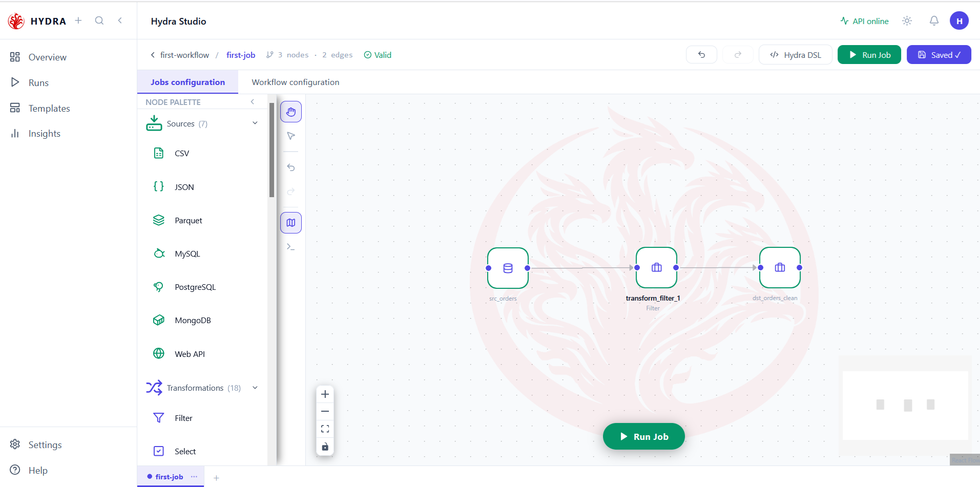Click the Hydra logo icon
Viewport: 980px width, 487px height.
click(16, 21)
